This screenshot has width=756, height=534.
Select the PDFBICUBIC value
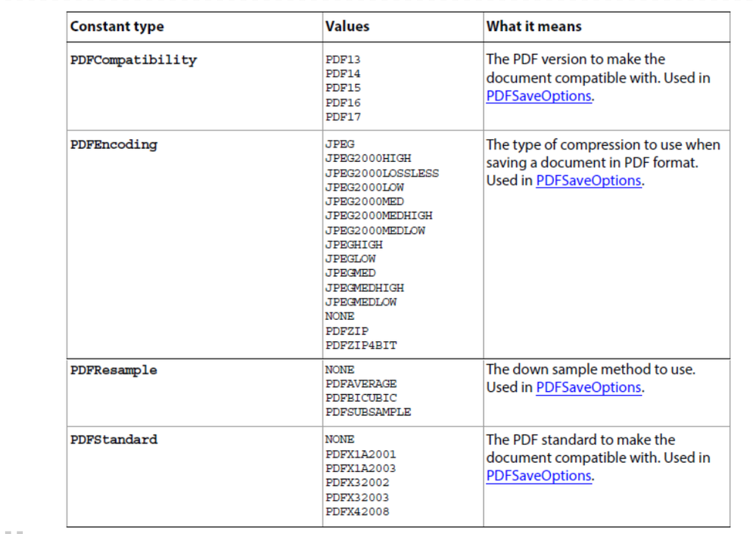point(360,398)
